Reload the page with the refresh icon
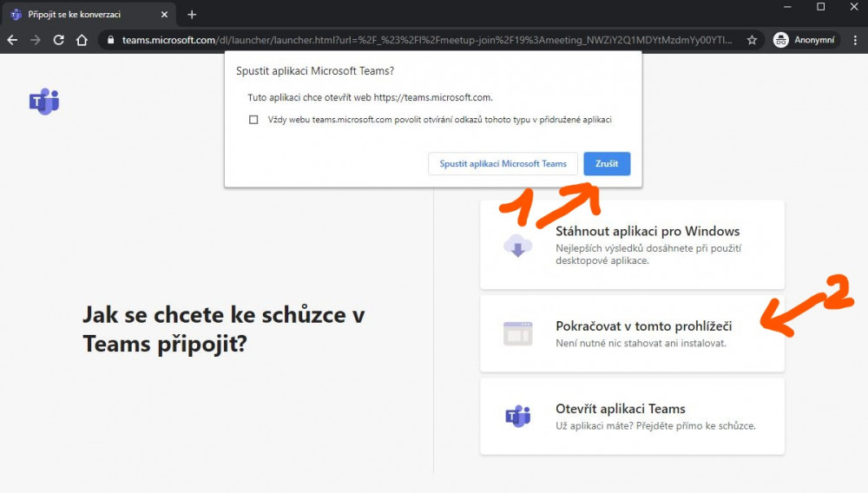The width and height of the screenshot is (868, 493). click(x=59, y=40)
